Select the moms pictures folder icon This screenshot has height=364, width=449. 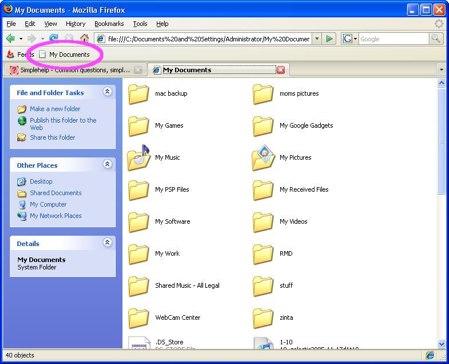[263, 94]
